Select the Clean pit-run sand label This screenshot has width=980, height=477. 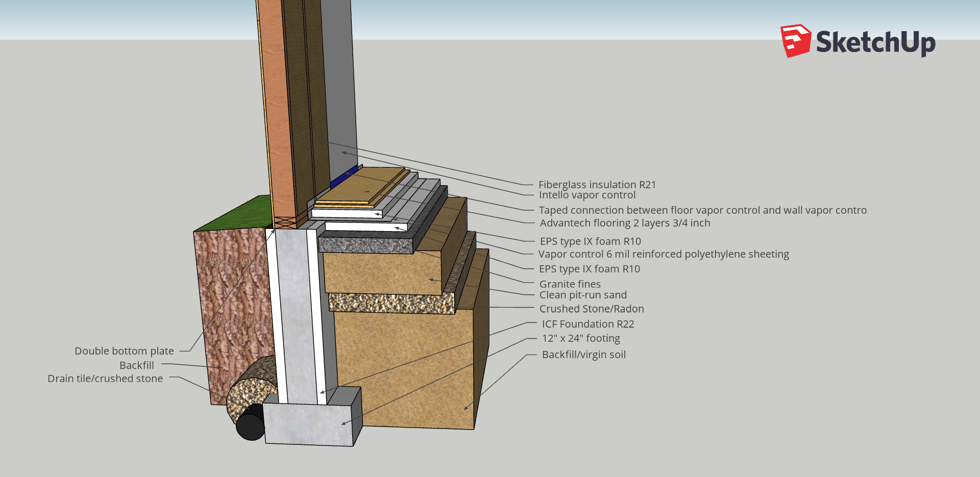(583, 295)
